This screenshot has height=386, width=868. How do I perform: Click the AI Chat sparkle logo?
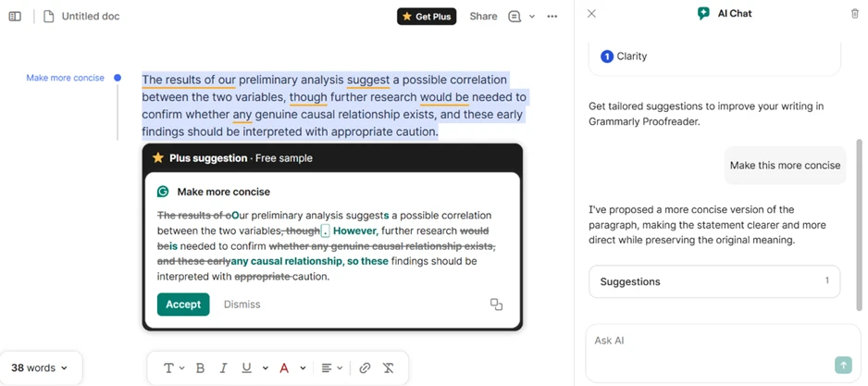tap(703, 14)
